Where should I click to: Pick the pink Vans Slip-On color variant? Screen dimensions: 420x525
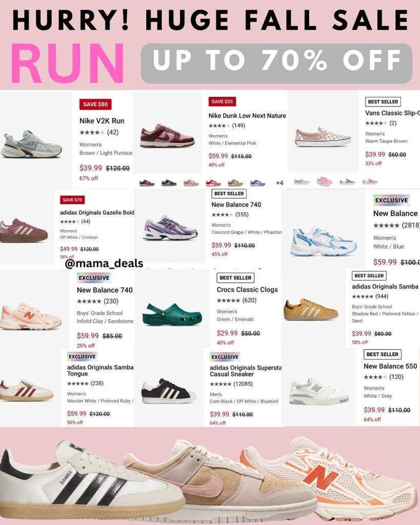tap(325, 181)
